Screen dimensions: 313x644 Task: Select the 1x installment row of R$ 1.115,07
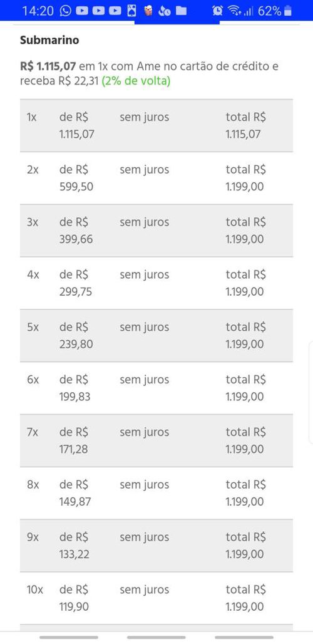pos(156,126)
